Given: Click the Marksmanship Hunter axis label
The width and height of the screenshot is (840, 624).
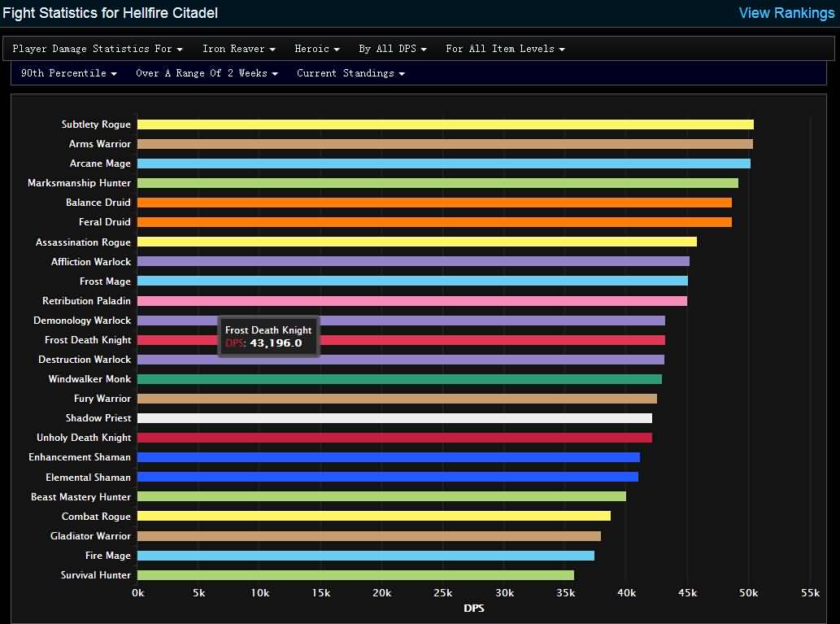Looking at the screenshot, I should pos(80,183).
